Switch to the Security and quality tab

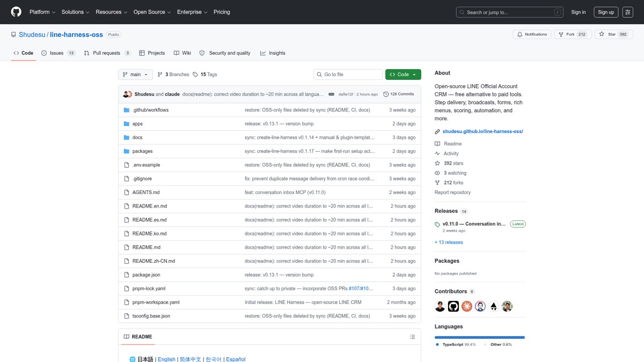point(225,53)
